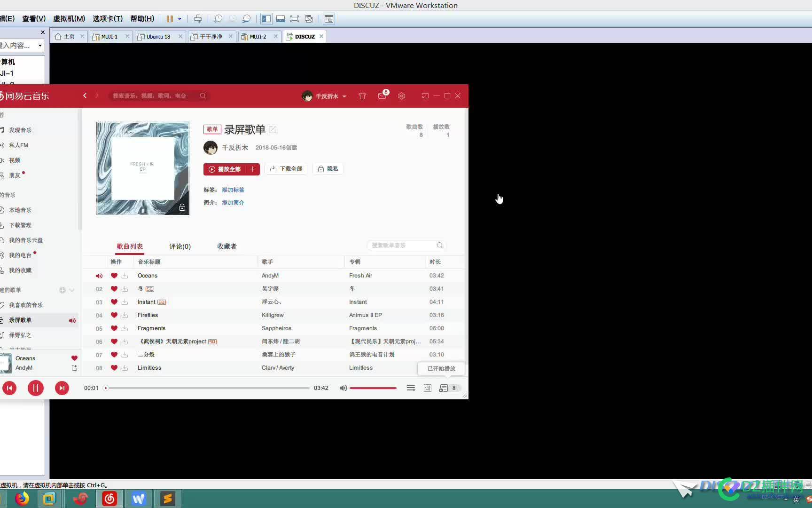Open the playback mode dropdown

(411, 388)
